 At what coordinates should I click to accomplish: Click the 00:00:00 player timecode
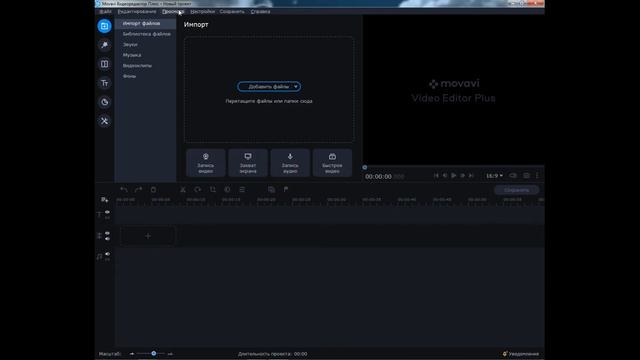(378, 177)
